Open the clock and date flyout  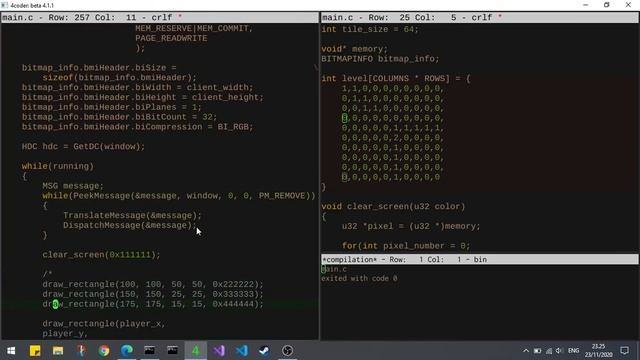[598, 351]
